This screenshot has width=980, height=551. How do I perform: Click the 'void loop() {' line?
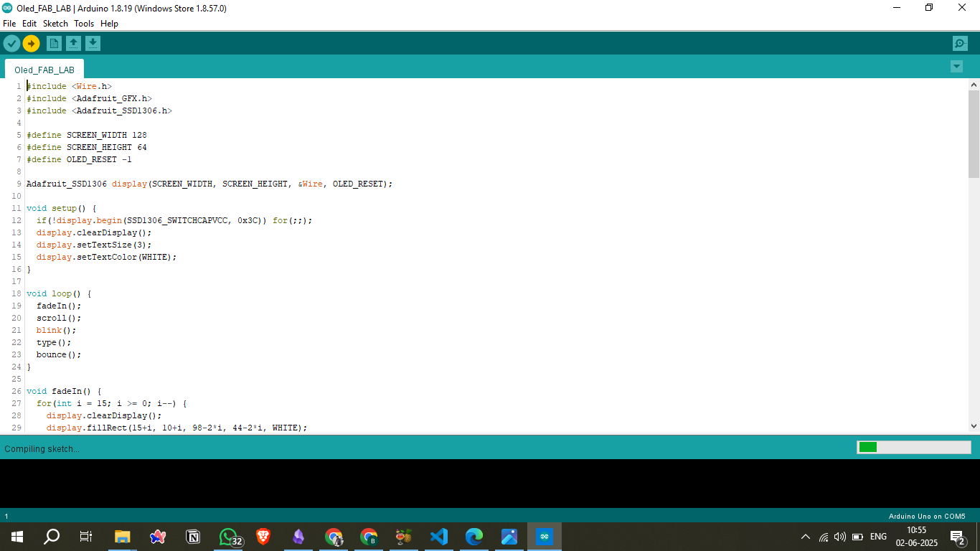[x=59, y=293]
